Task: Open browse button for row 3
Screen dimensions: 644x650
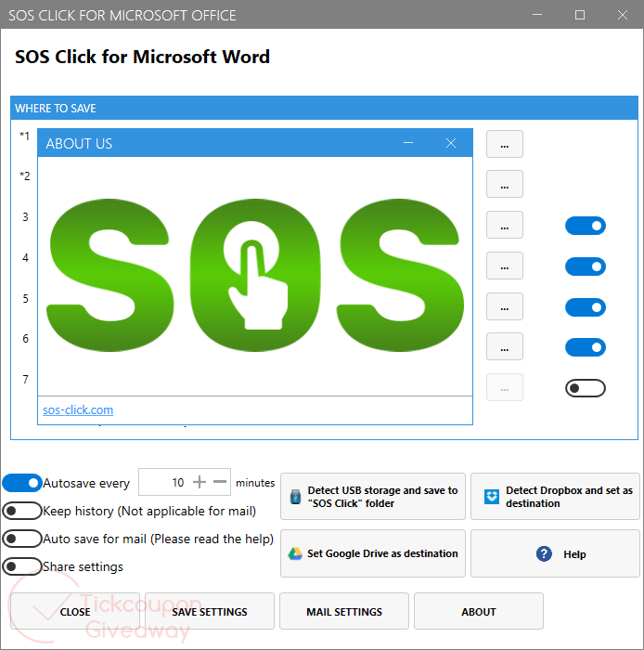Action: [505, 225]
